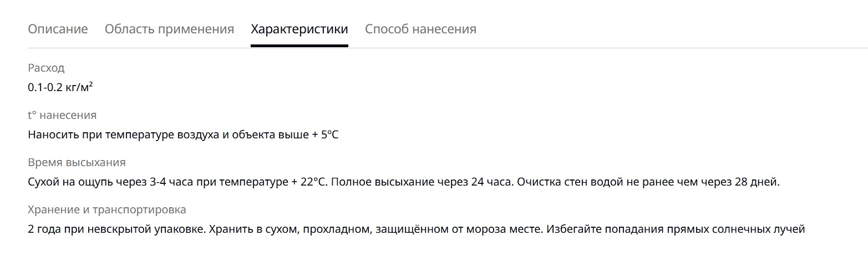Click the Сухой на ощупь sentence

tap(179, 182)
